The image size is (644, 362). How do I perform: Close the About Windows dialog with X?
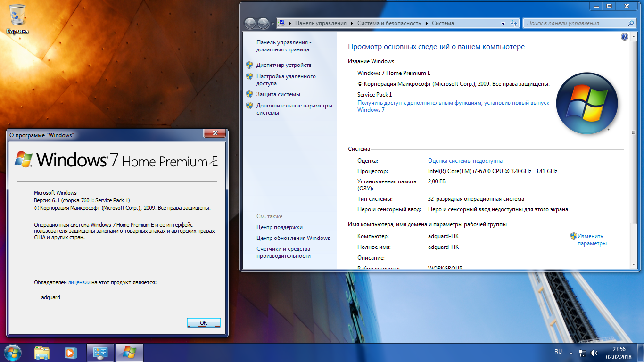[x=215, y=133]
